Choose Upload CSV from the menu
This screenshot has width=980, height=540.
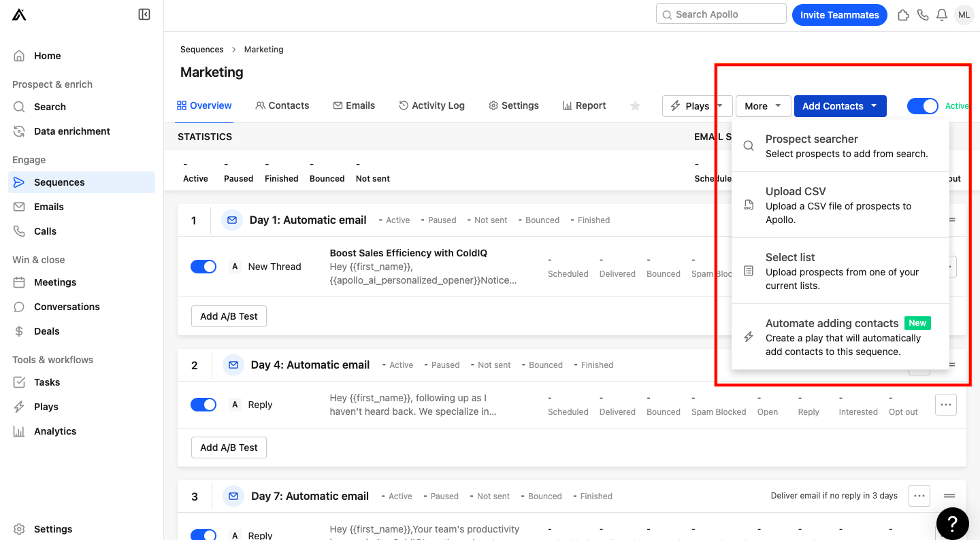tap(840, 205)
